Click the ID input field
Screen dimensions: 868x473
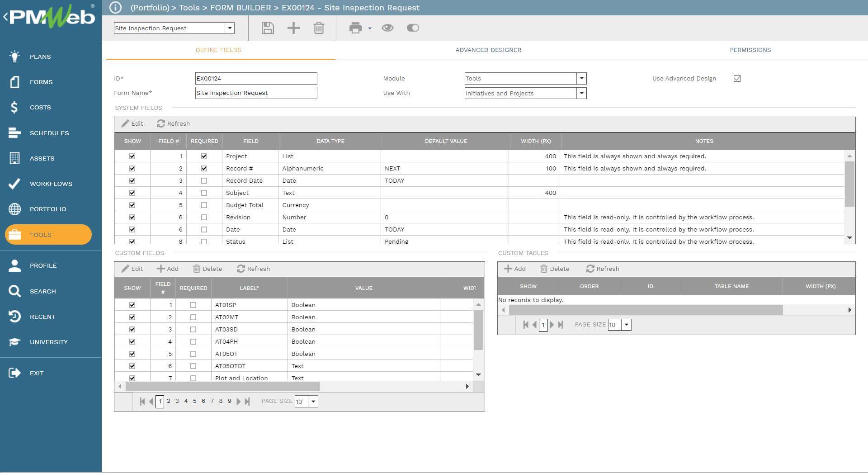coord(256,78)
